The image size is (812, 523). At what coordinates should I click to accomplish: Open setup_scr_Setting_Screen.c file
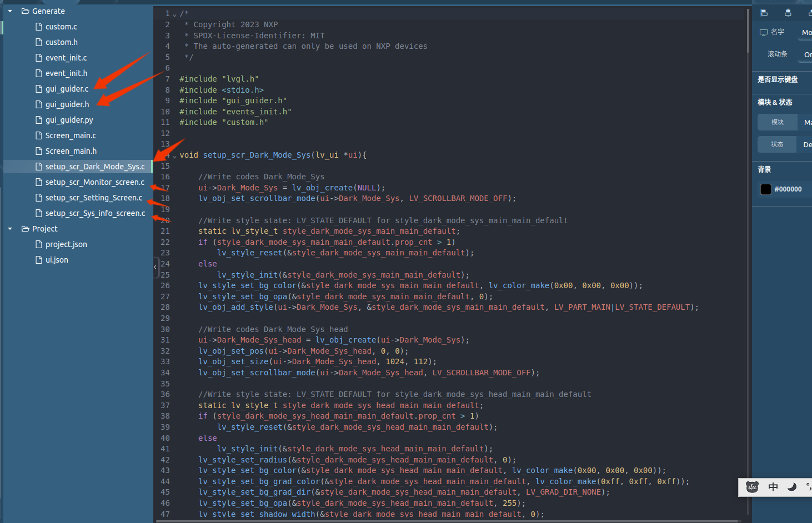[94, 198]
